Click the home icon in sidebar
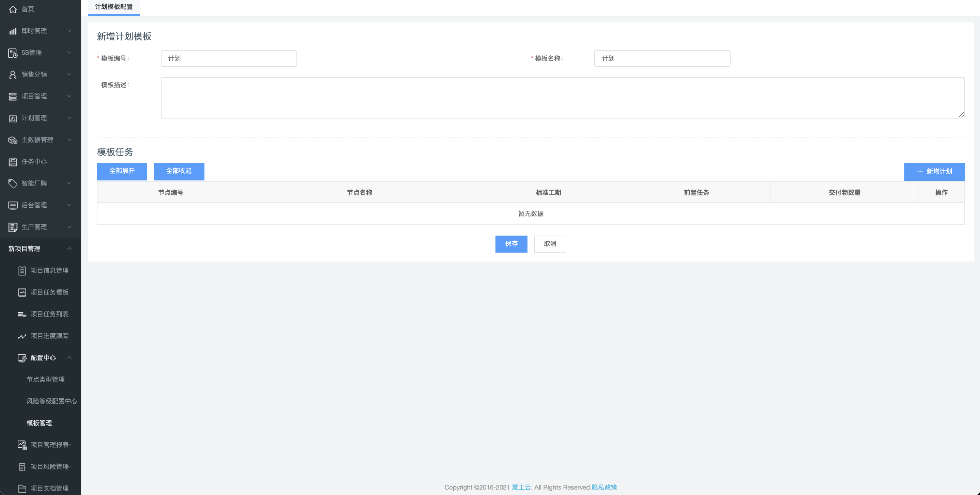The image size is (980, 495). point(13,9)
